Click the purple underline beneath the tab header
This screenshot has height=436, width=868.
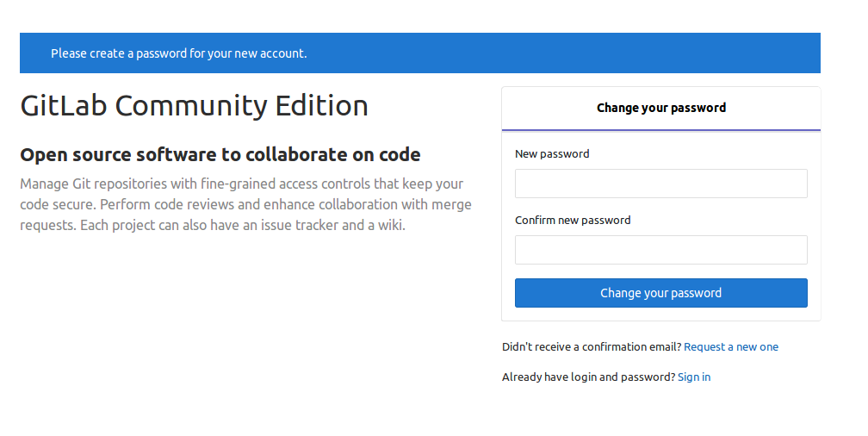click(661, 130)
